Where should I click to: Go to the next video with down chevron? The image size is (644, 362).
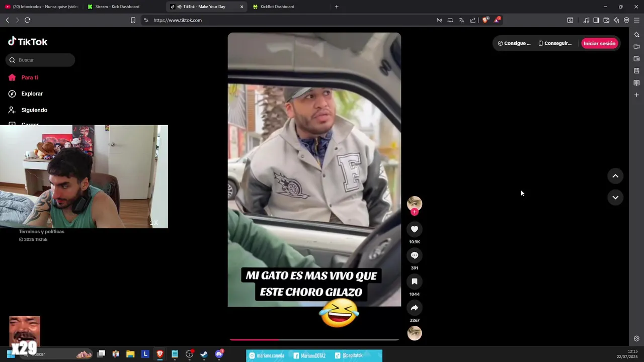(615, 198)
